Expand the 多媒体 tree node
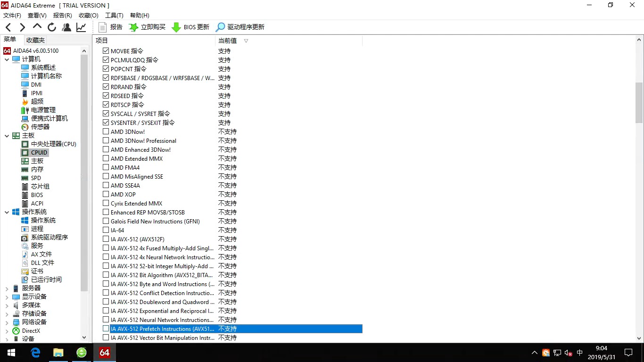 pyautogui.click(x=7, y=305)
